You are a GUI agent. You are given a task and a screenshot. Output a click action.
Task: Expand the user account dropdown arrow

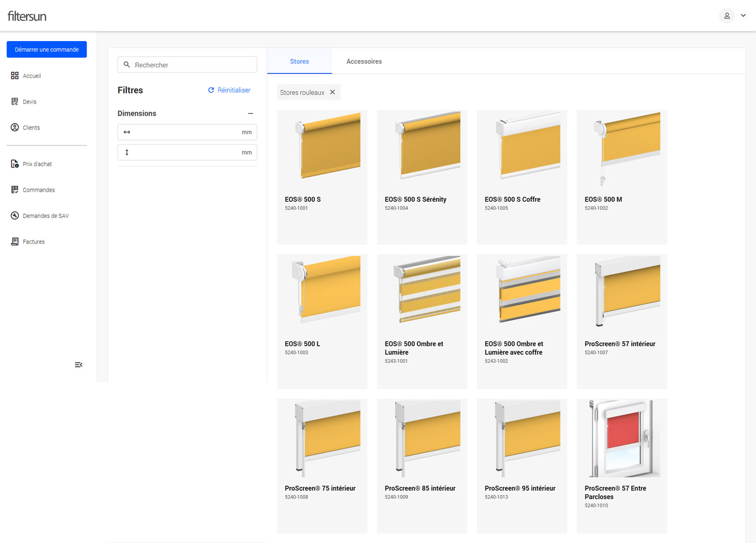tap(743, 16)
